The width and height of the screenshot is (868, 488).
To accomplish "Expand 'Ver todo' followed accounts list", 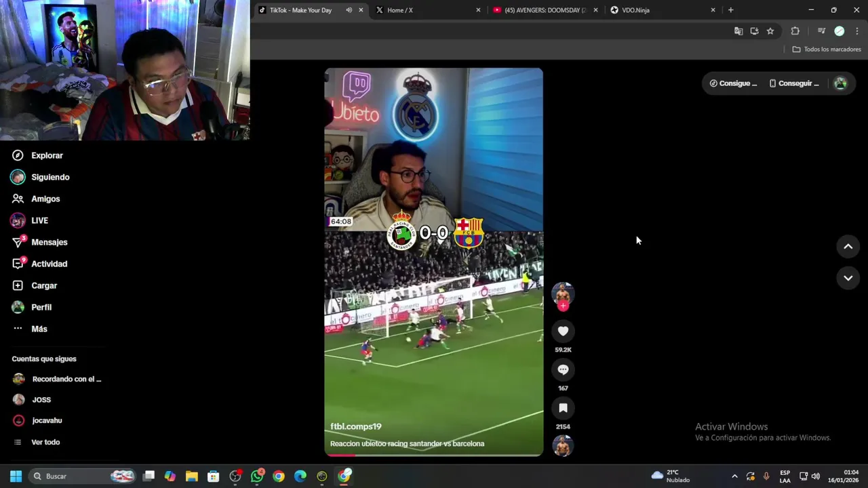I will tap(37, 442).
